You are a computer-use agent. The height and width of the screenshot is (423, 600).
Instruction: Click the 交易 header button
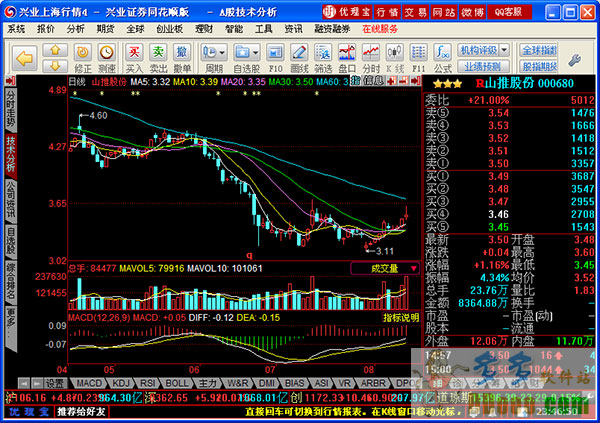point(416,12)
